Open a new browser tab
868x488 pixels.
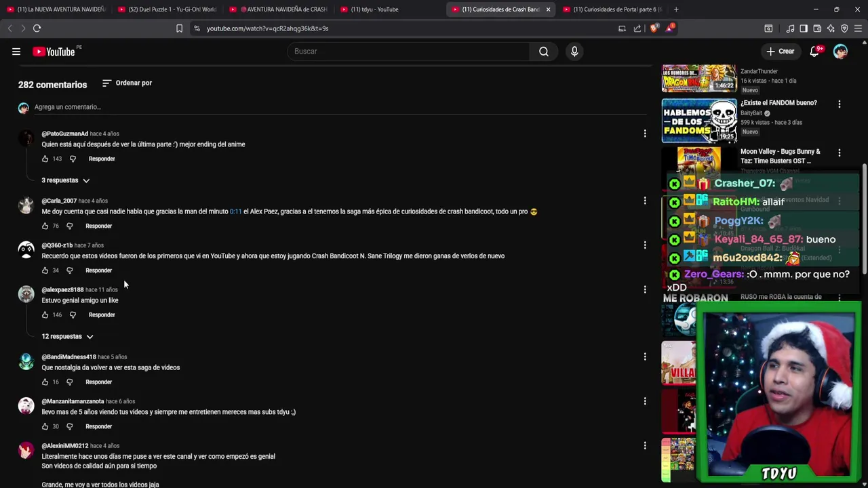pyautogui.click(x=676, y=9)
